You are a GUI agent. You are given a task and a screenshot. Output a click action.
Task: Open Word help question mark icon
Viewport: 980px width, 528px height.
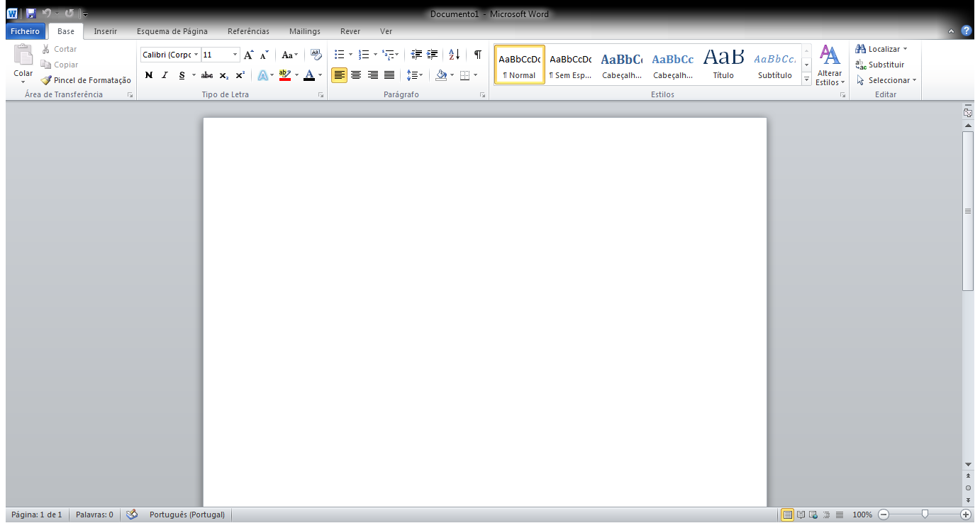pyautogui.click(x=966, y=31)
